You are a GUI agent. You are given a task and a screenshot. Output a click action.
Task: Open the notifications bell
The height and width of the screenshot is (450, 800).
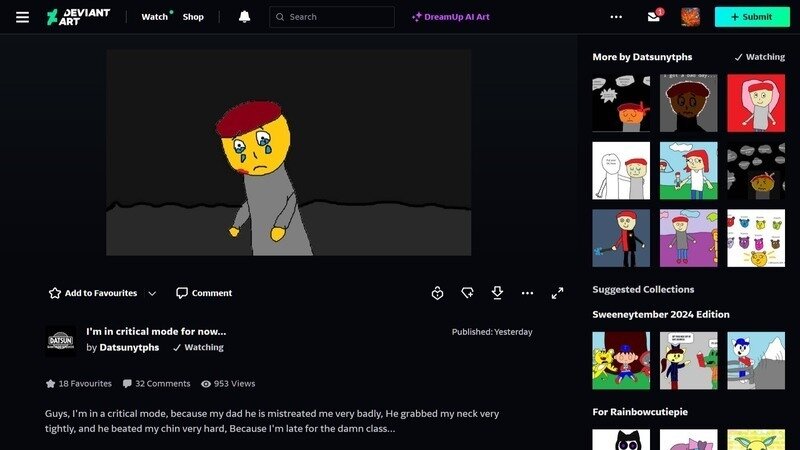[x=245, y=17]
